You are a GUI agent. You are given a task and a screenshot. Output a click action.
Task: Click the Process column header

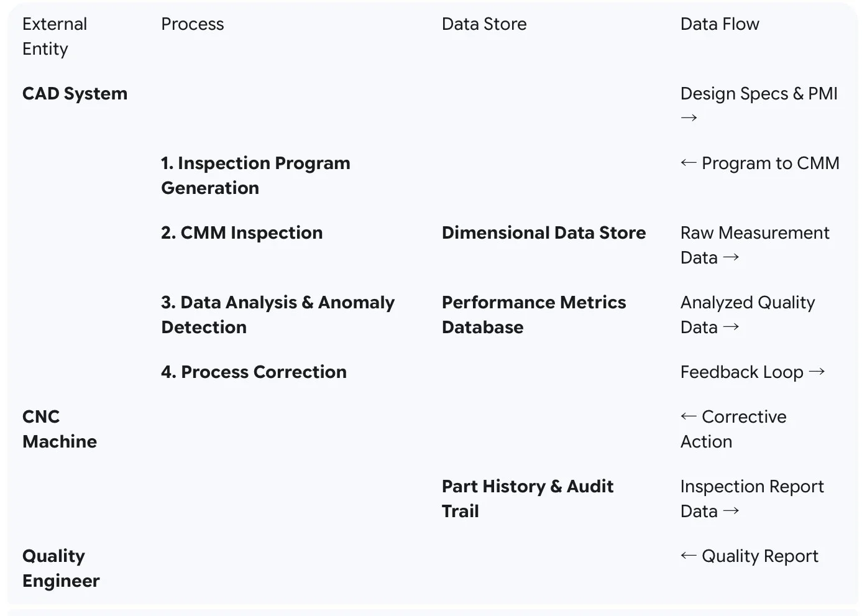(192, 24)
